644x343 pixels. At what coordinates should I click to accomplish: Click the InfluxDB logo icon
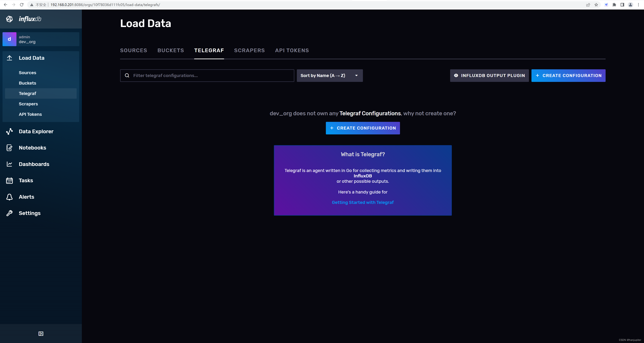click(10, 19)
